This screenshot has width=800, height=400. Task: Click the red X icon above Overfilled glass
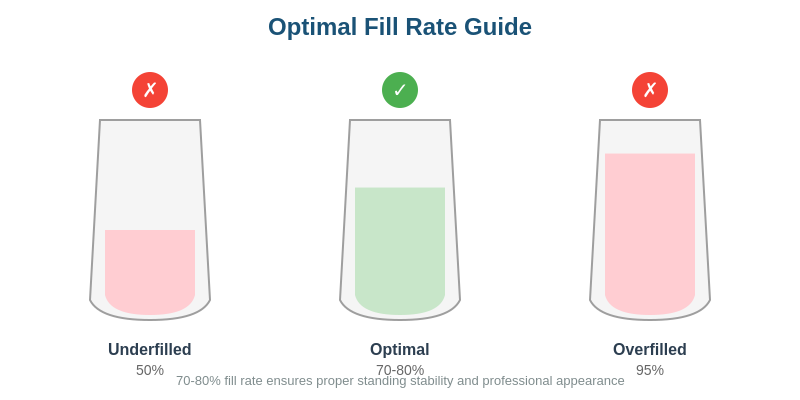(x=650, y=90)
